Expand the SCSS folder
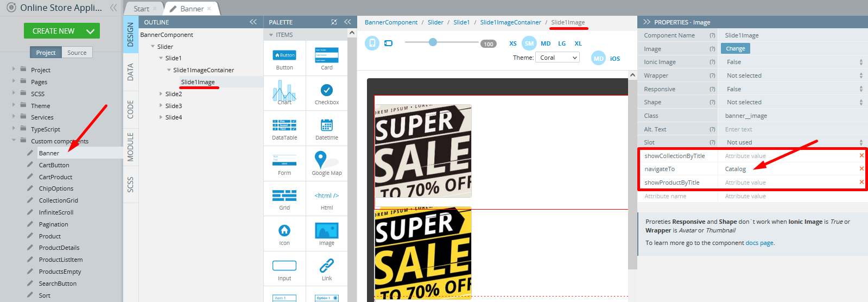The height and width of the screenshot is (302, 868). (x=14, y=93)
